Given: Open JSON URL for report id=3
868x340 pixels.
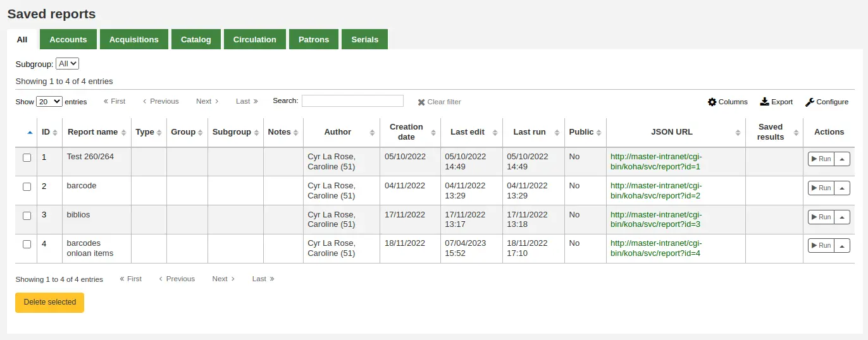Looking at the screenshot, I should (x=656, y=219).
